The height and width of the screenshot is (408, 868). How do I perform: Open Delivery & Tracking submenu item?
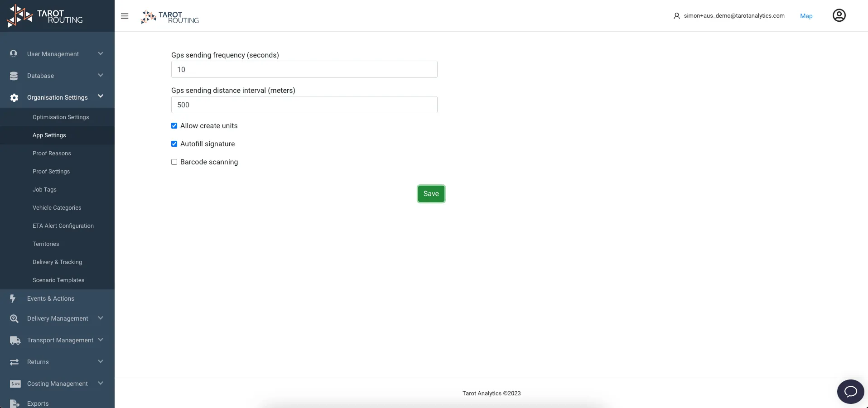[x=57, y=262]
